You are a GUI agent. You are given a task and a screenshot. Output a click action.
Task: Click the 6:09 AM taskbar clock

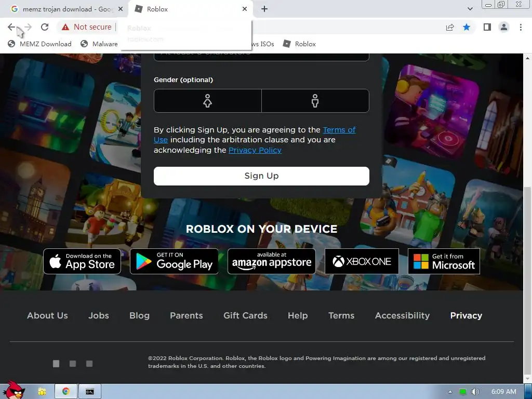(503, 392)
